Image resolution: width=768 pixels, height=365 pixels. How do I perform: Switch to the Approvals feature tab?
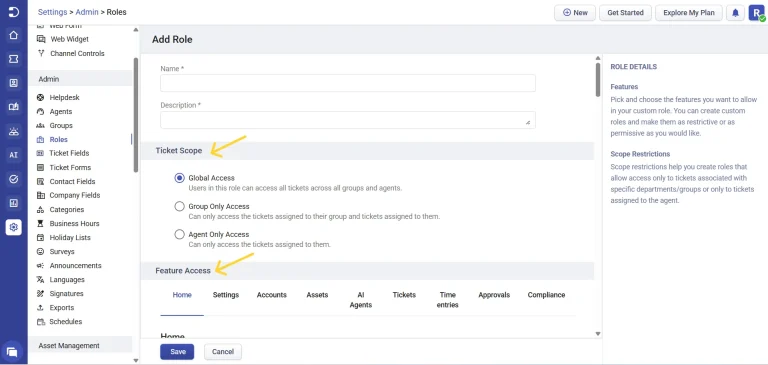[494, 295]
